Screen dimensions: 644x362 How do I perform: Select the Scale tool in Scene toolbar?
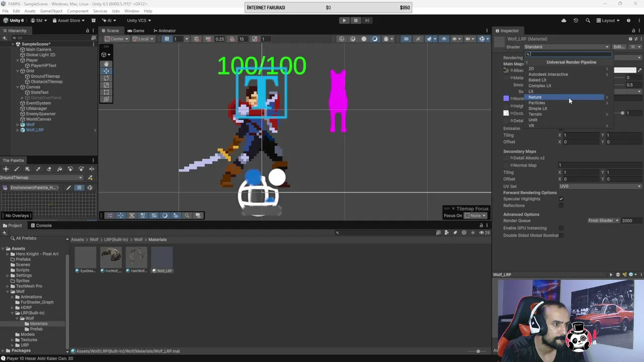tap(106, 85)
